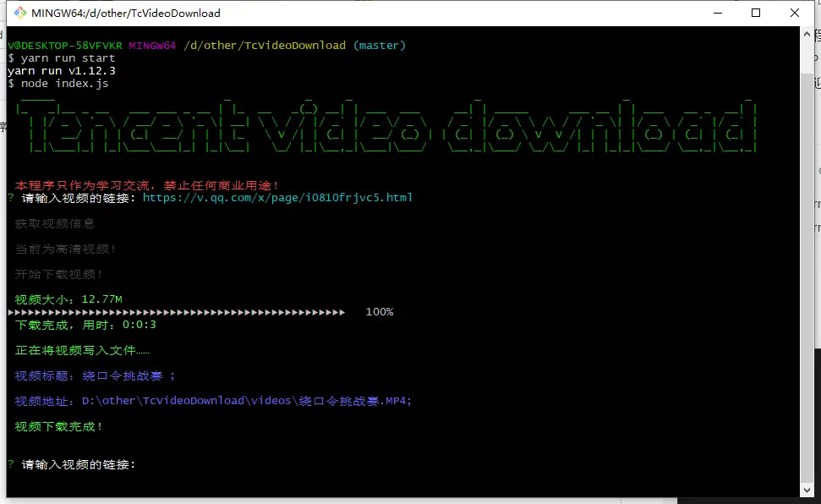Click the 视频标题: 绕口令挑战赛 line
821x504 pixels.
[x=95, y=375]
